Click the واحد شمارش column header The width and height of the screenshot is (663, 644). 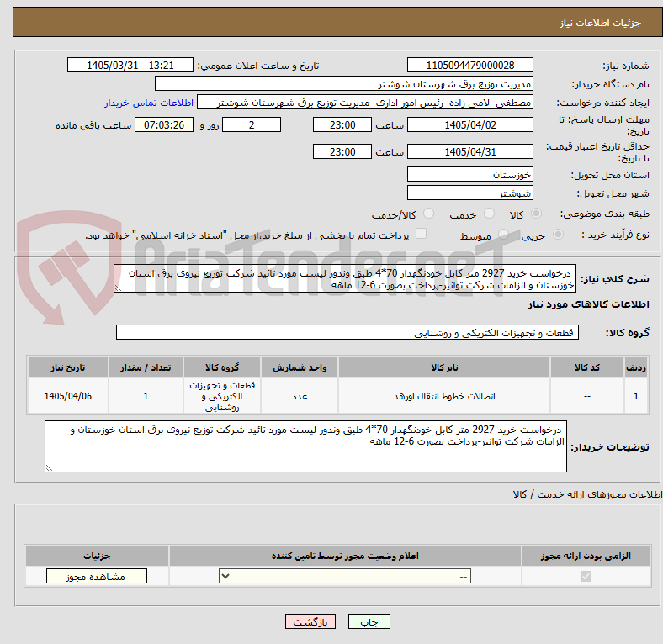300,367
